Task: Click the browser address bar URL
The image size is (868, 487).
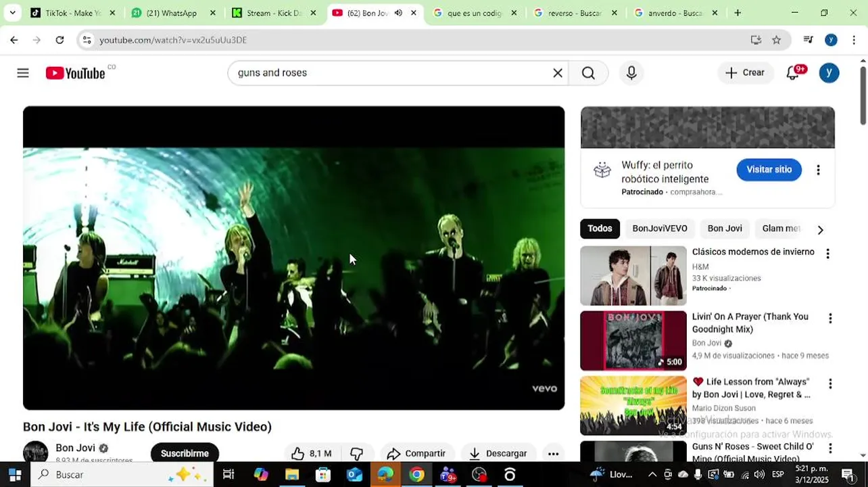Action: coord(173,40)
